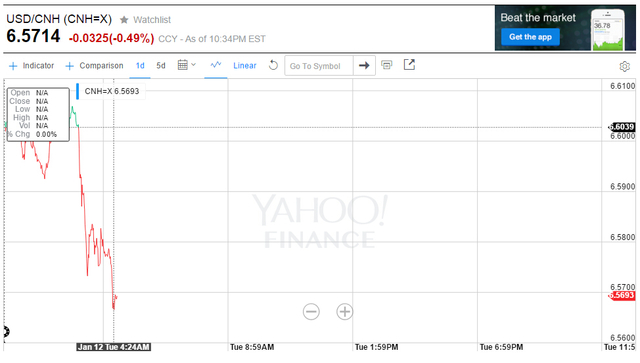Click the share/pop-out chart icon
640x363 pixels.
pos(409,65)
